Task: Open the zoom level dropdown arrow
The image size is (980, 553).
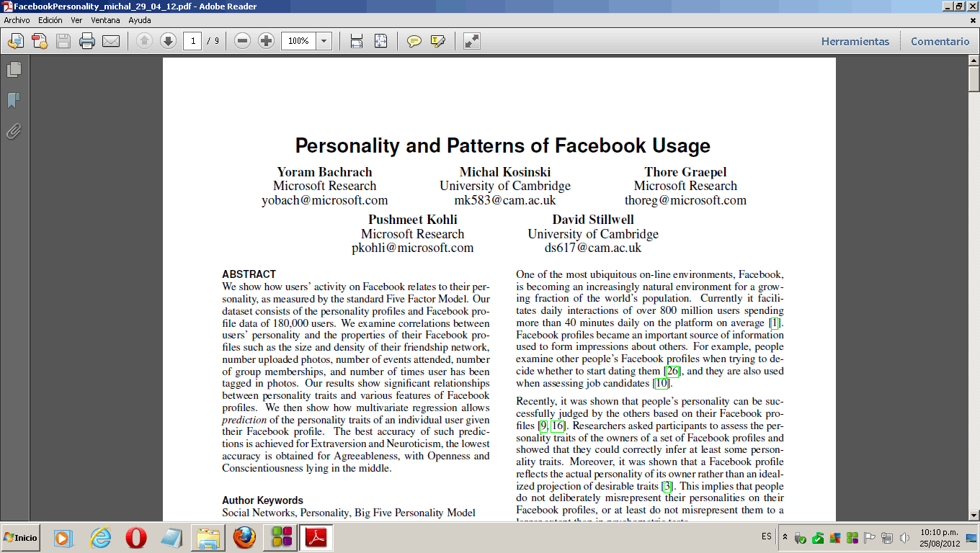Action: tap(324, 41)
